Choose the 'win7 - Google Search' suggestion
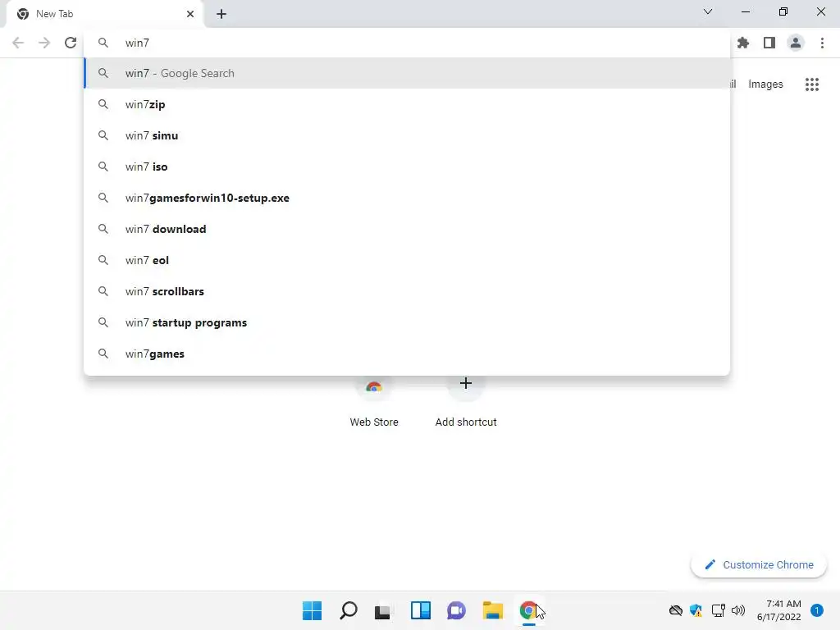Viewport: 840px width, 630px height. [x=407, y=73]
